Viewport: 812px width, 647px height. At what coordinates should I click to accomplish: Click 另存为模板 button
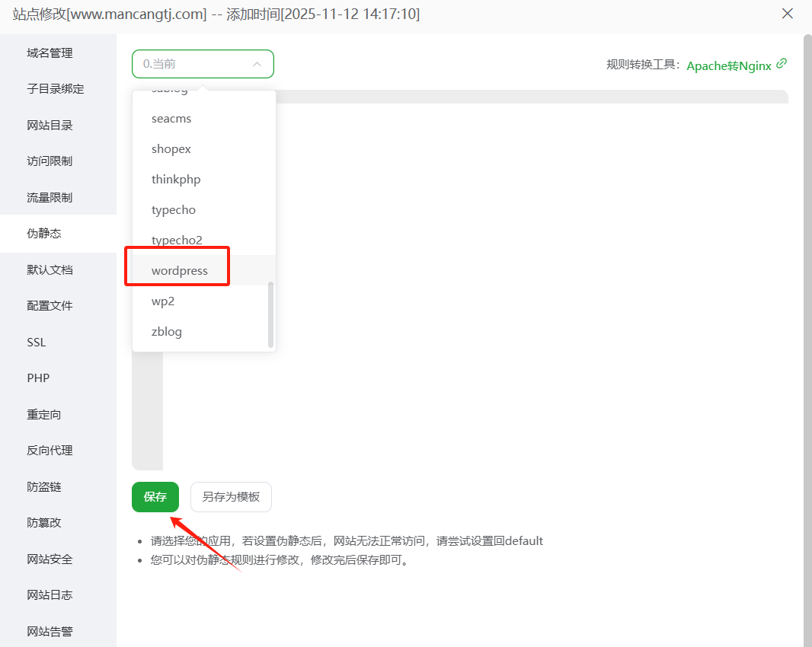[231, 497]
